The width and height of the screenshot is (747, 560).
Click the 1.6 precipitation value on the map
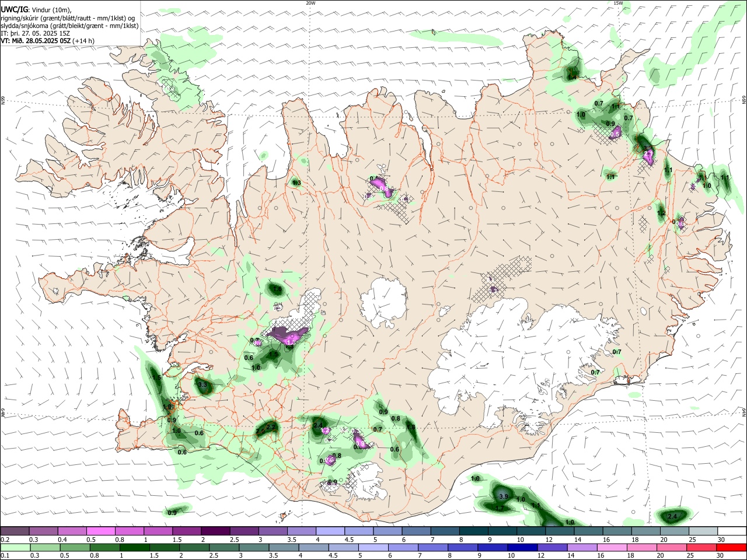coord(278,289)
